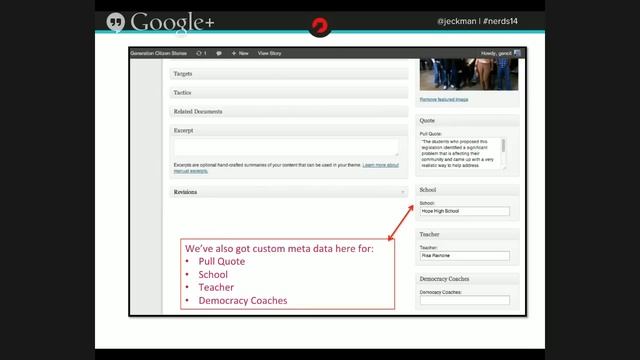Click the red circular logo in the header
Viewport: 640px width, 360px height.
tap(320, 26)
